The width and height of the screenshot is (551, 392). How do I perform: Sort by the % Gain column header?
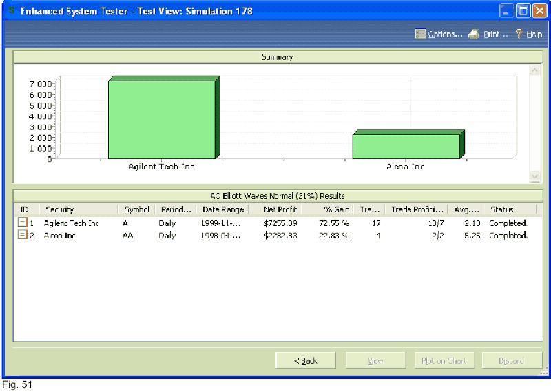click(x=328, y=209)
